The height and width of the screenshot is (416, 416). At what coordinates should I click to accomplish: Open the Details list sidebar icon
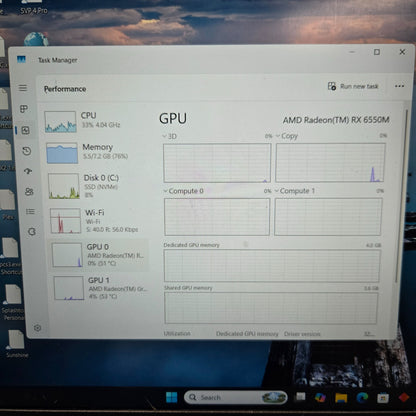coord(30,211)
